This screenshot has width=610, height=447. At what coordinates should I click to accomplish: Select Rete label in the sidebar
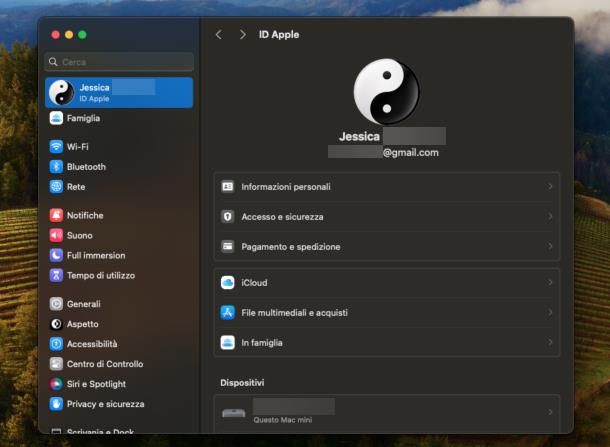(x=76, y=187)
